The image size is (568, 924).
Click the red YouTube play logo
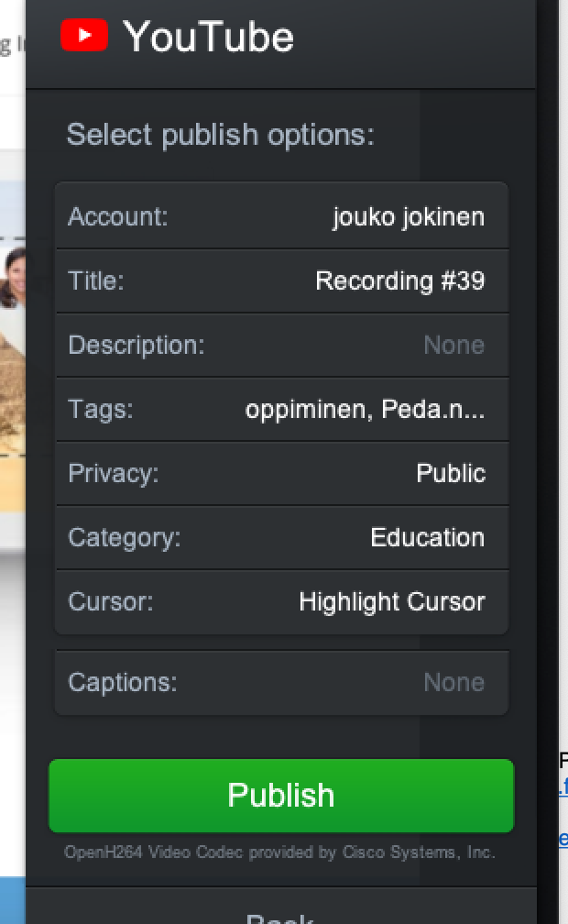[x=84, y=36]
